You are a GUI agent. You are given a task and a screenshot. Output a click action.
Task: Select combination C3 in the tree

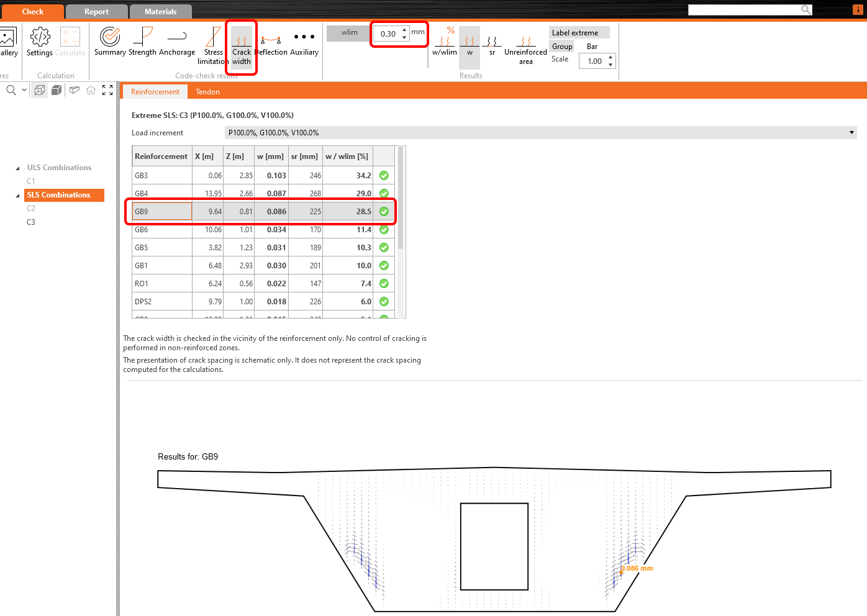[x=31, y=222]
